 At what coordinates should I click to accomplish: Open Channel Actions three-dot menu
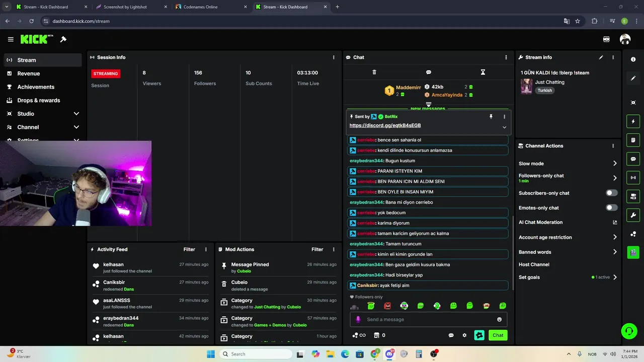point(613,146)
